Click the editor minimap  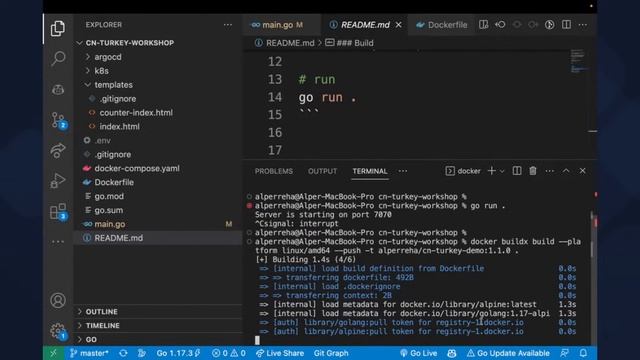tap(578, 61)
